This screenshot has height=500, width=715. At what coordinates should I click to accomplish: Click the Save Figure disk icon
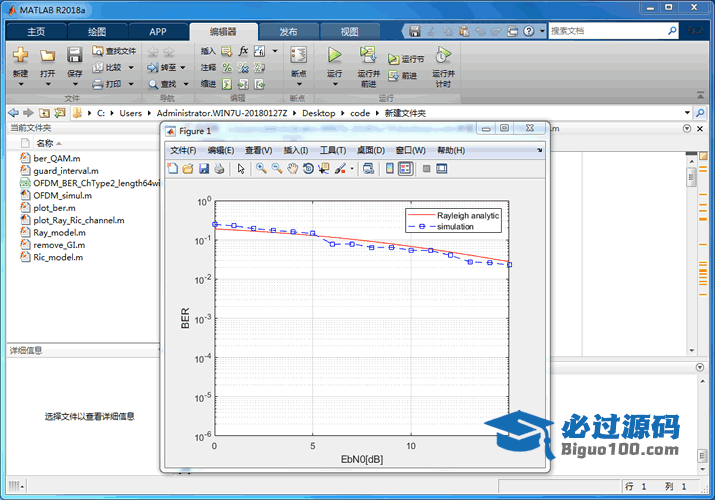pyautogui.click(x=204, y=169)
